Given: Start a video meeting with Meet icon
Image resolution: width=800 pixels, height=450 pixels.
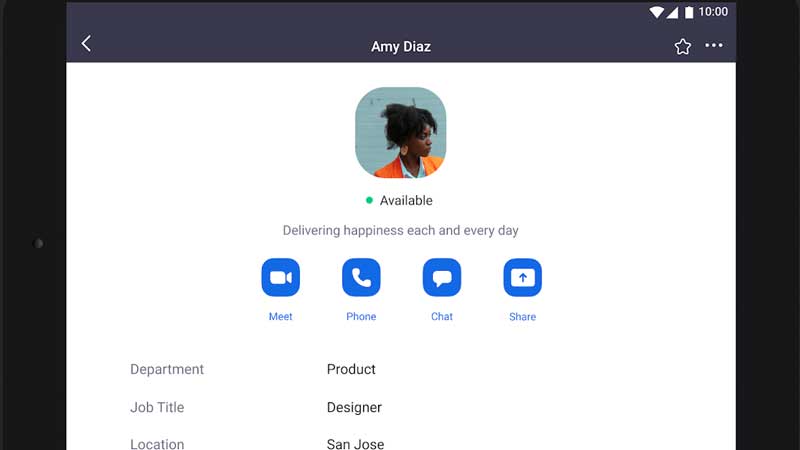Looking at the screenshot, I should coord(281,278).
